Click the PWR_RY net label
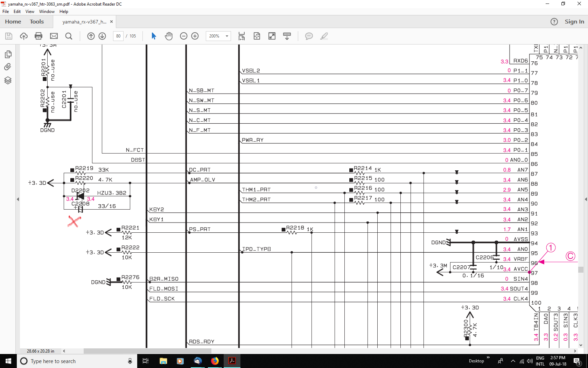The image size is (588, 368). pyautogui.click(x=252, y=140)
